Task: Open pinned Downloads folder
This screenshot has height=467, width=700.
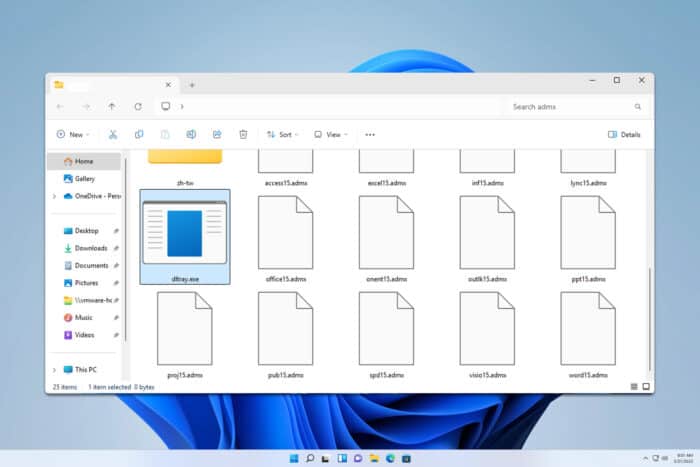Action: [87, 248]
